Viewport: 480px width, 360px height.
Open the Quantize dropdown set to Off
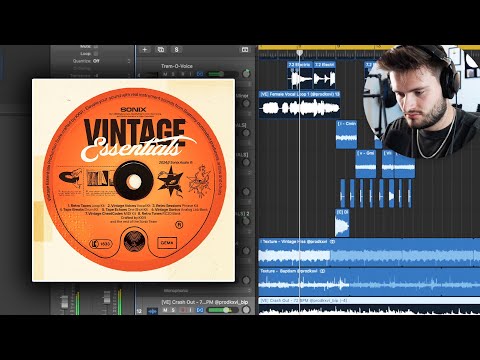point(96,61)
